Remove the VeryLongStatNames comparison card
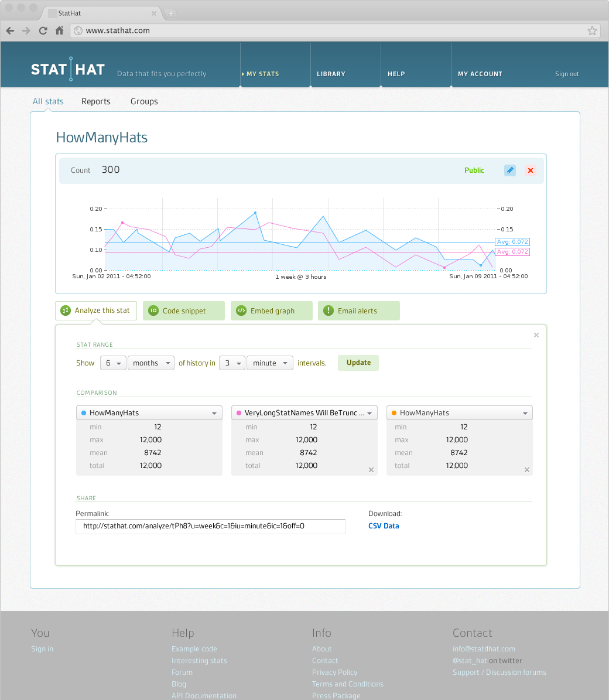This screenshot has width=609, height=700. coord(371,470)
